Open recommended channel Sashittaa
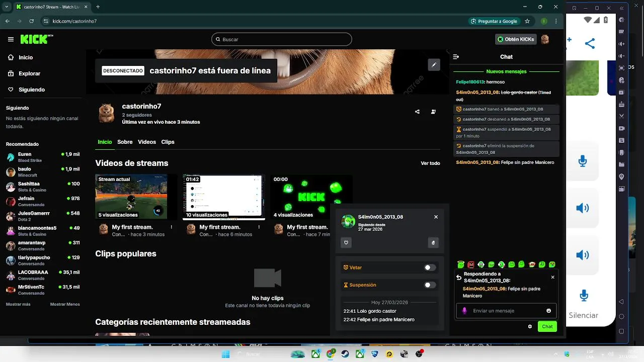 pyautogui.click(x=43, y=187)
